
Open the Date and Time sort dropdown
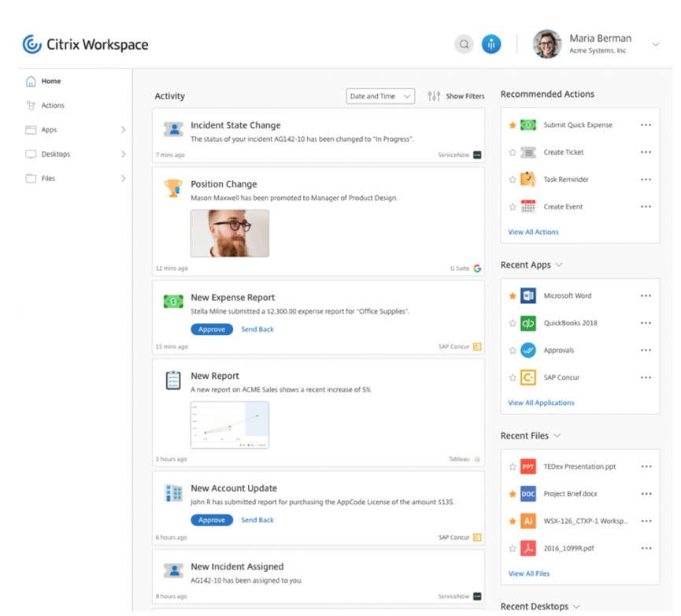coord(380,96)
